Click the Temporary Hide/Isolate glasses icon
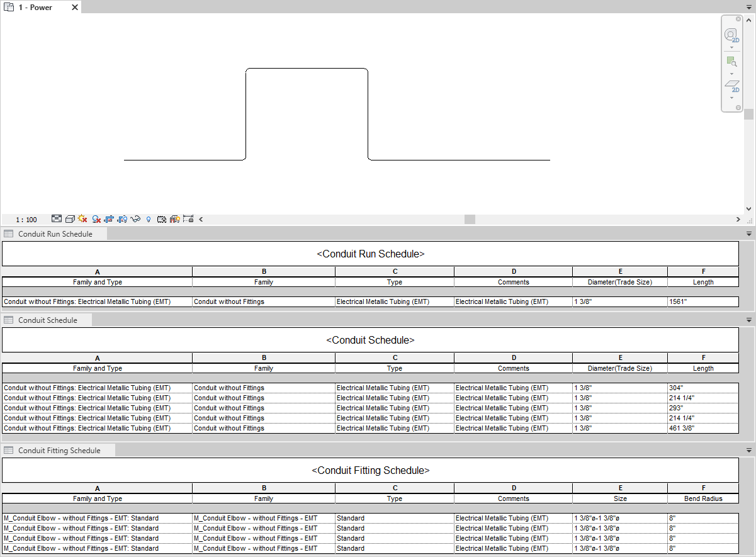This screenshot has height=557, width=756. (x=135, y=218)
